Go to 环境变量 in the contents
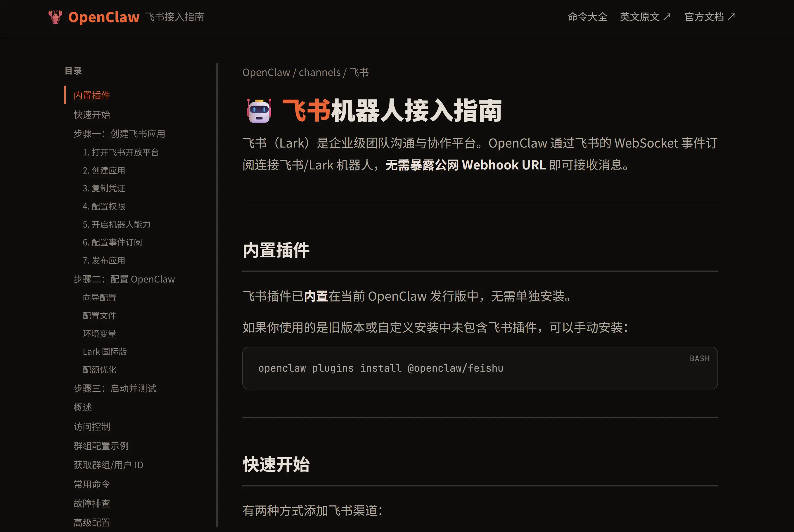This screenshot has height=532, width=794. pos(99,334)
